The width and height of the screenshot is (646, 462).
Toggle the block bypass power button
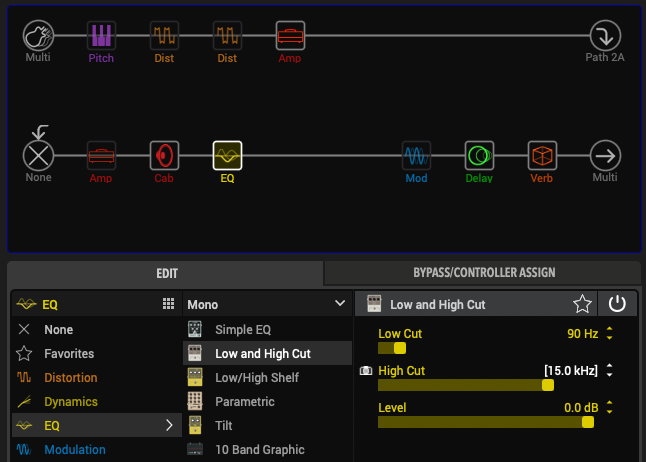(617, 304)
